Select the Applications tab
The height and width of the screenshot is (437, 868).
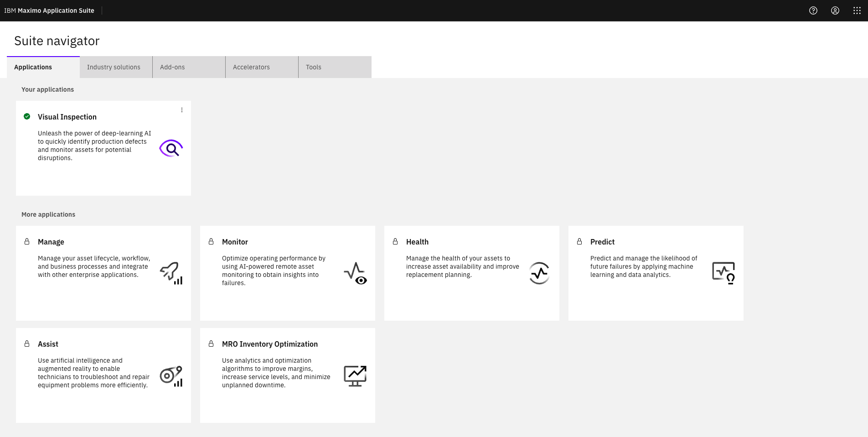(43, 67)
